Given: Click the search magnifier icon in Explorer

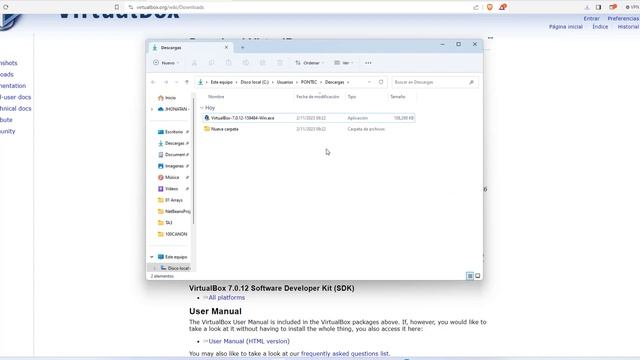Looking at the screenshot, I should 471,82.
